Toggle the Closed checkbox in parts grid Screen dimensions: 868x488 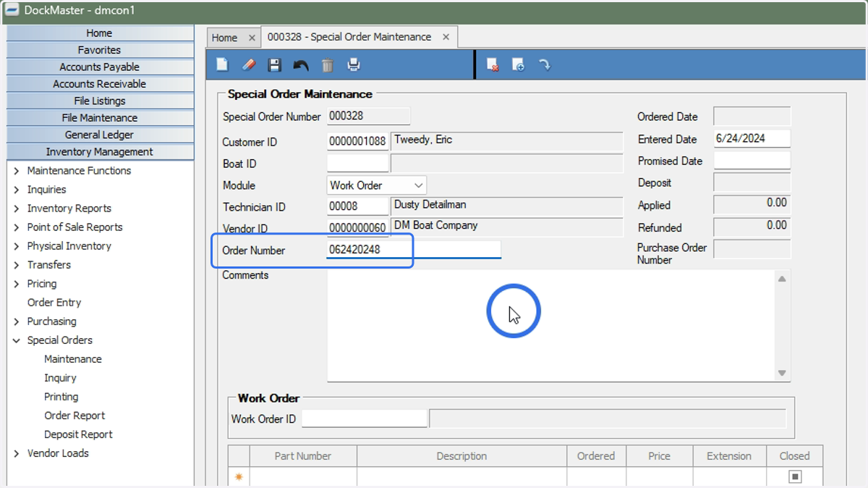[x=795, y=476]
